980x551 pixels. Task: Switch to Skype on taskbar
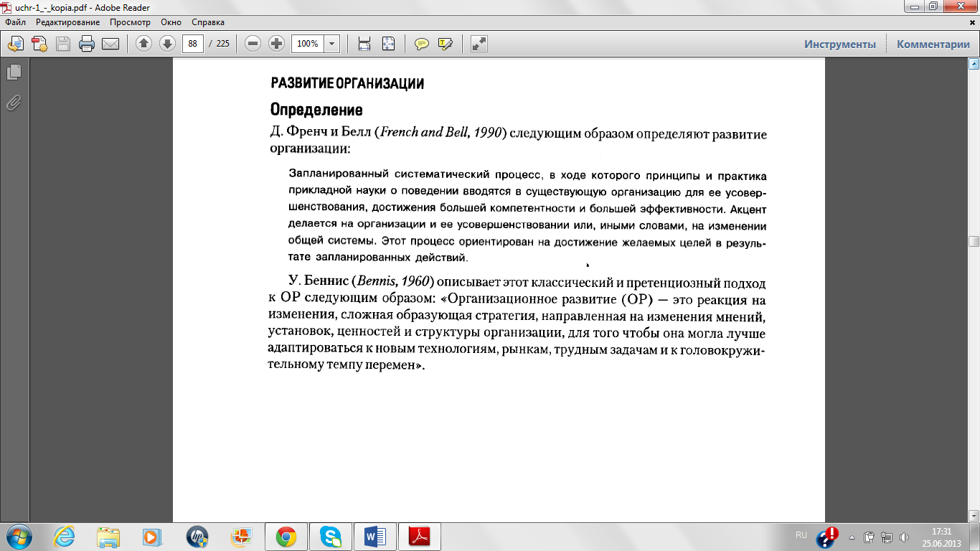click(x=331, y=537)
